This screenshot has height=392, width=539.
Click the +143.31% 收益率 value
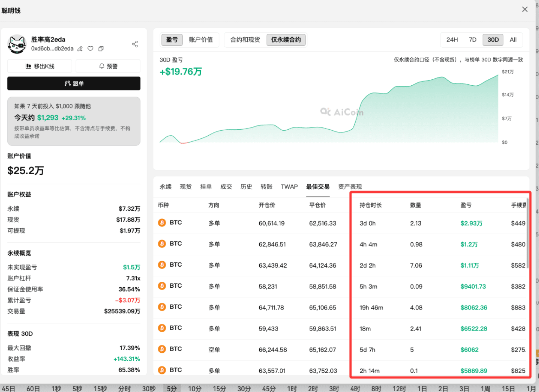[x=126, y=359]
